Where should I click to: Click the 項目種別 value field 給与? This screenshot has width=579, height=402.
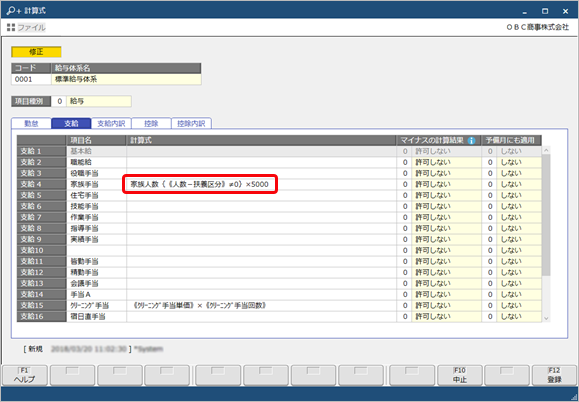tap(99, 101)
